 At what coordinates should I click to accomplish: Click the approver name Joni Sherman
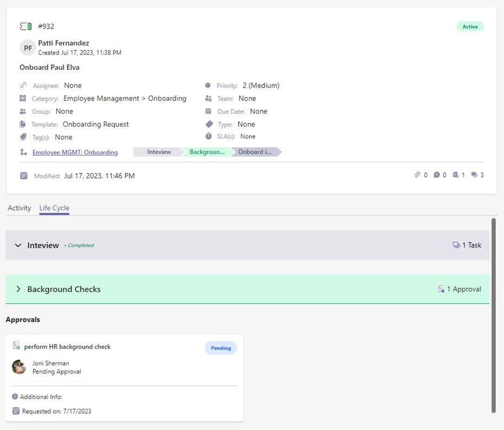click(x=51, y=363)
